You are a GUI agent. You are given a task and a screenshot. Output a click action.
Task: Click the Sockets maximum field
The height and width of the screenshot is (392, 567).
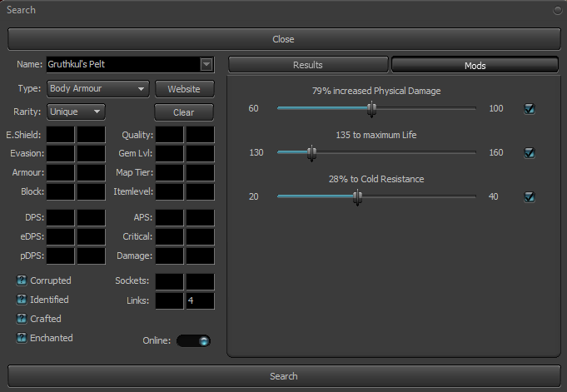click(x=201, y=281)
